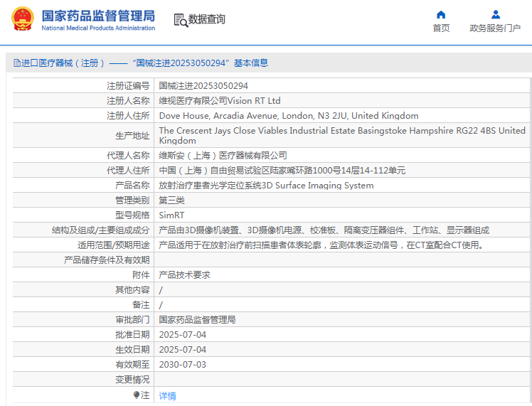The height and width of the screenshot is (406, 532).
Task: Click the 数据查询 header text
Action: coord(207,20)
